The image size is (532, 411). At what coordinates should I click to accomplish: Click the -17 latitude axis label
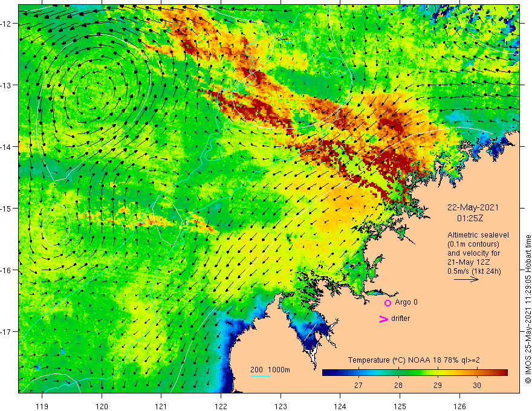coord(6,331)
